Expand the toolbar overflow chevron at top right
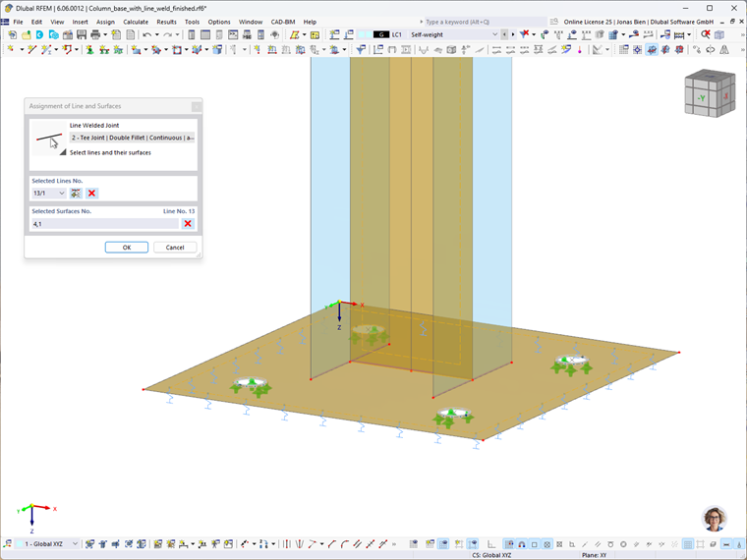This screenshot has height=560, width=747. coord(742,34)
